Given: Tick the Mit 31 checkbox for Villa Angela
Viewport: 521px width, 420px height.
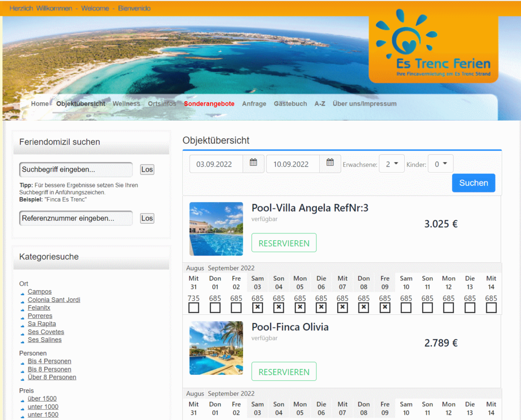Looking at the screenshot, I should pyautogui.click(x=193, y=308).
